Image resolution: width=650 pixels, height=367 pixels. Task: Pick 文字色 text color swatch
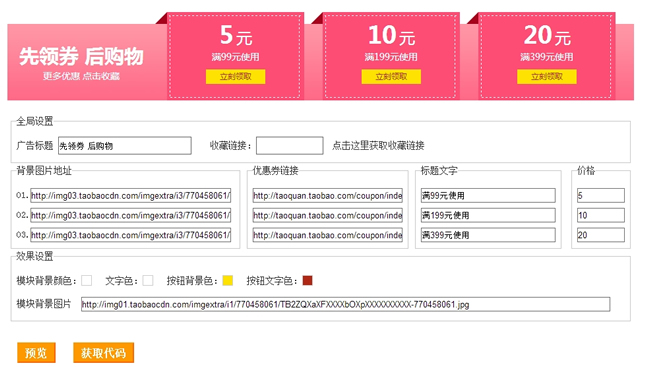tap(148, 281)
